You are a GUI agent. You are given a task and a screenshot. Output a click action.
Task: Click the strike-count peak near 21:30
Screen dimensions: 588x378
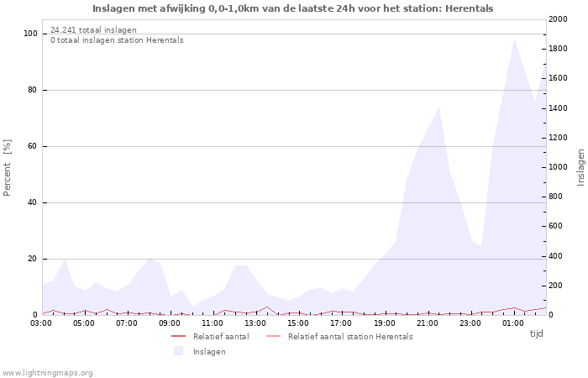coord(438,108)
